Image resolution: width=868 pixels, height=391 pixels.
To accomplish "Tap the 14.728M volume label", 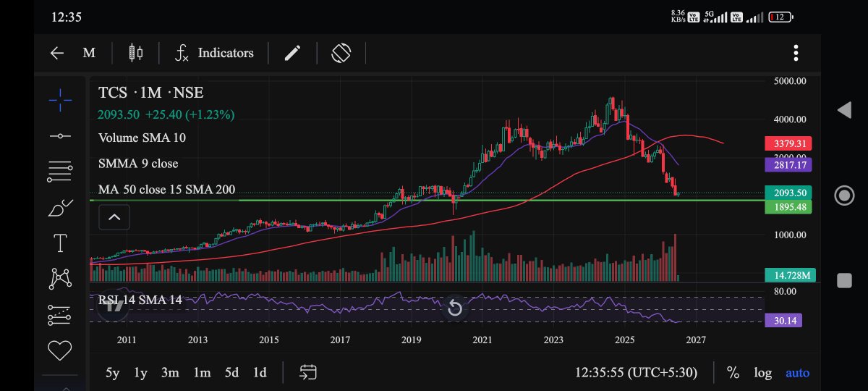I will [788, 275].
